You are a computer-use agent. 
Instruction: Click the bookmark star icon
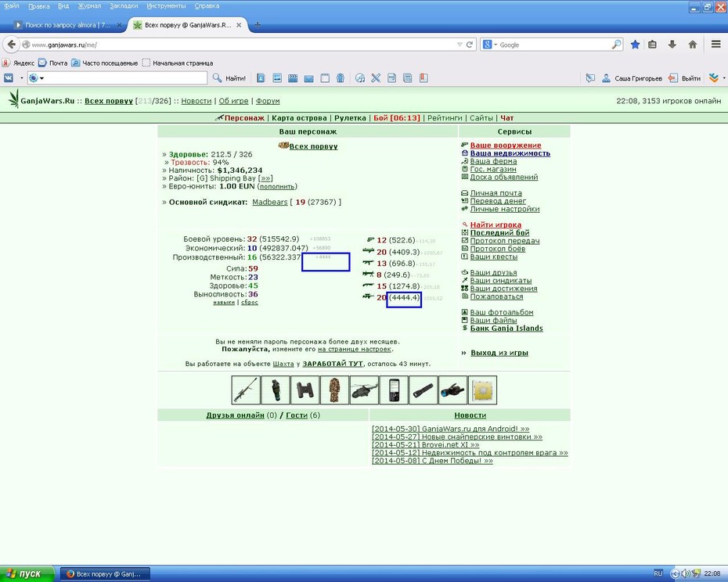(635, 45)
